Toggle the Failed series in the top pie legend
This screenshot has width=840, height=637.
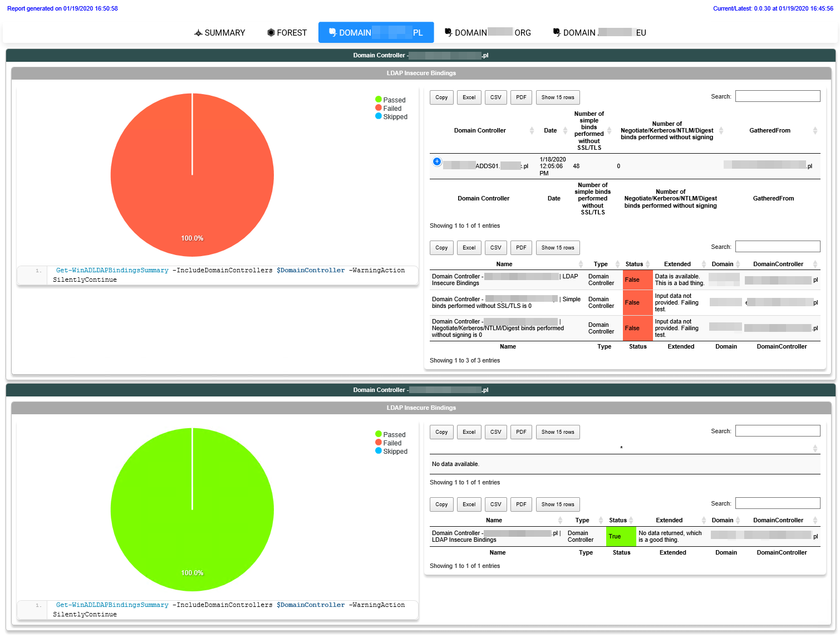coord(392,108)
